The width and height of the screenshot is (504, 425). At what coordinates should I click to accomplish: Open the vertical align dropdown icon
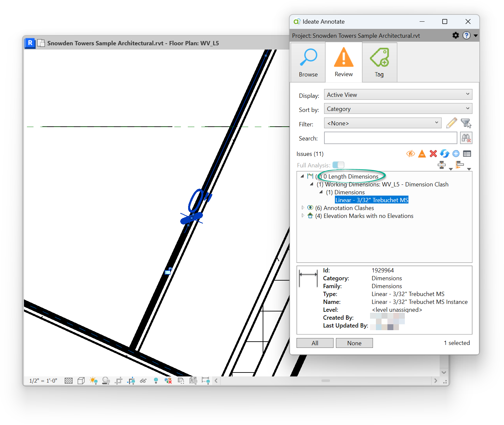pos(445,165)
